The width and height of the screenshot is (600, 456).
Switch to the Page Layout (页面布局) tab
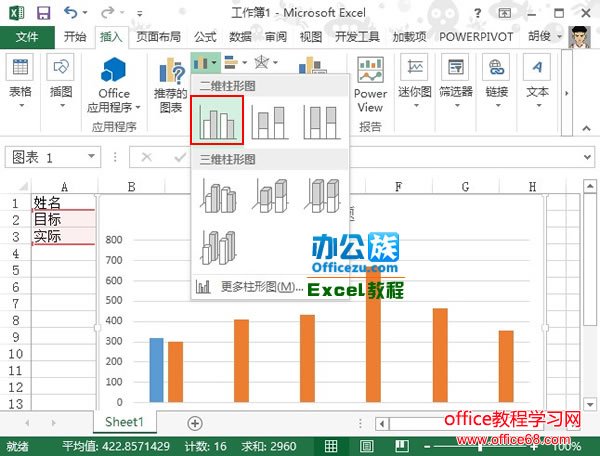coord(158,37)
